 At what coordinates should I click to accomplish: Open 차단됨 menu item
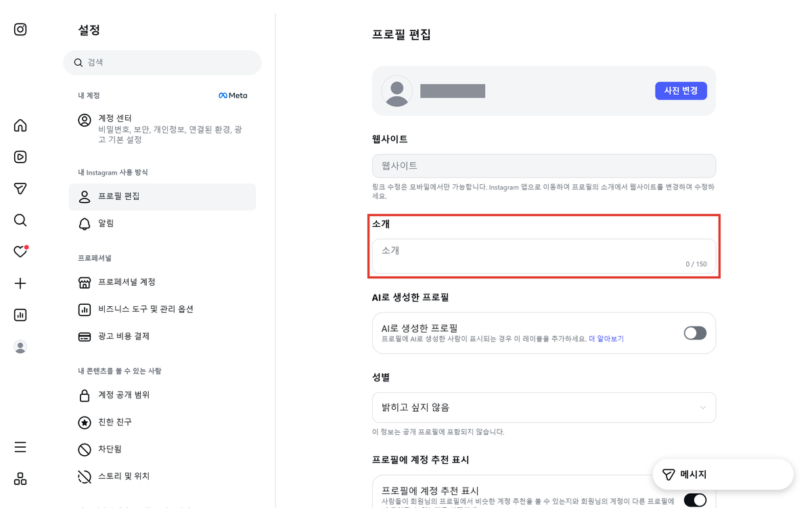click(162, 449)
